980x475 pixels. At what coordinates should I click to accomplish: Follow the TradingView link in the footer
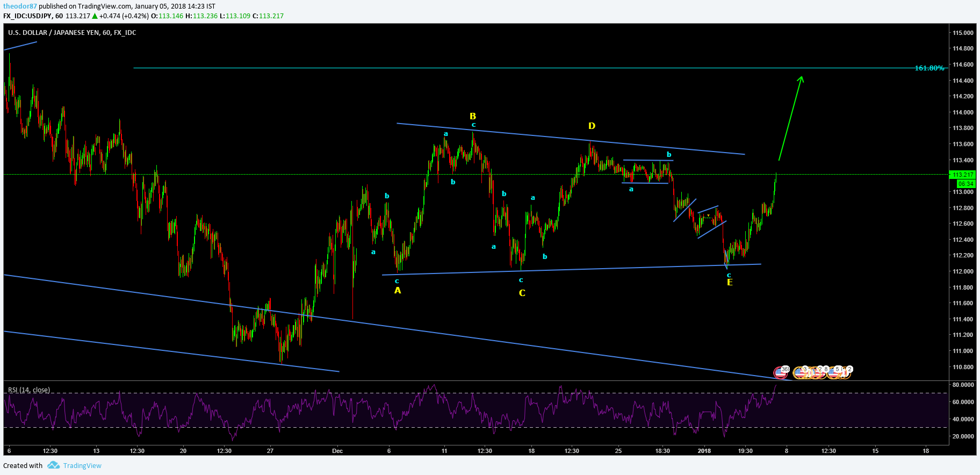click(x=82, y=465)
